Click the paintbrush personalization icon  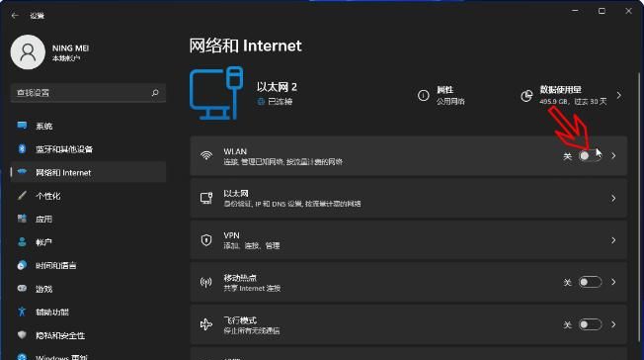point(22,195)
